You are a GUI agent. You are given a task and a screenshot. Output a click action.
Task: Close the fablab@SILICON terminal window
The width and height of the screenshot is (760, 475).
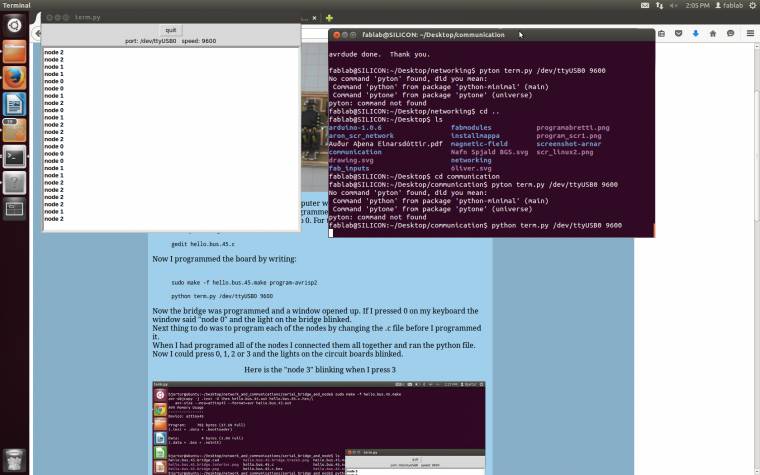[x=336, y=35]
